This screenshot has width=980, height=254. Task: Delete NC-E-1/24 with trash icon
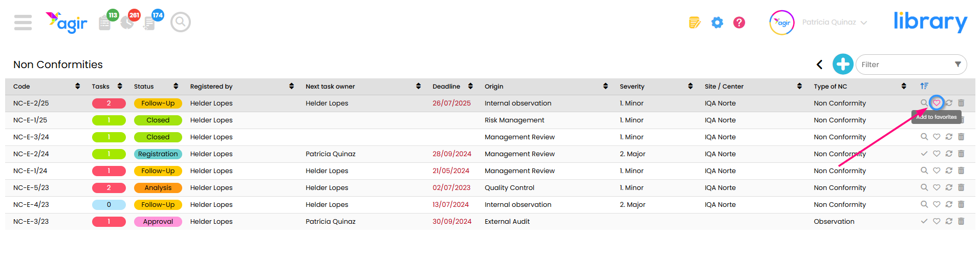pyautogui.click(x=961, y=171)
